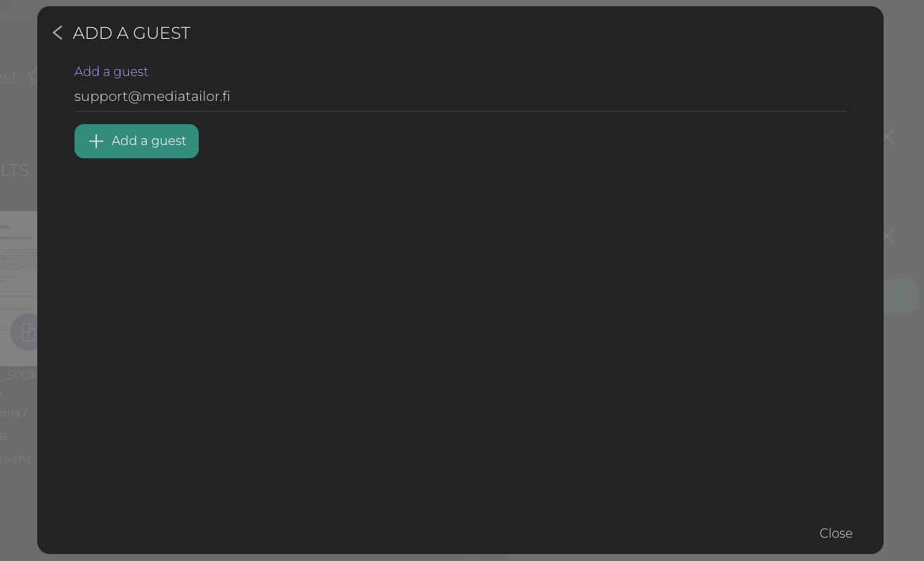Click the upper dimmed X icon at right edge
Viewport: 924px width, 561px height.
[889, 137]
